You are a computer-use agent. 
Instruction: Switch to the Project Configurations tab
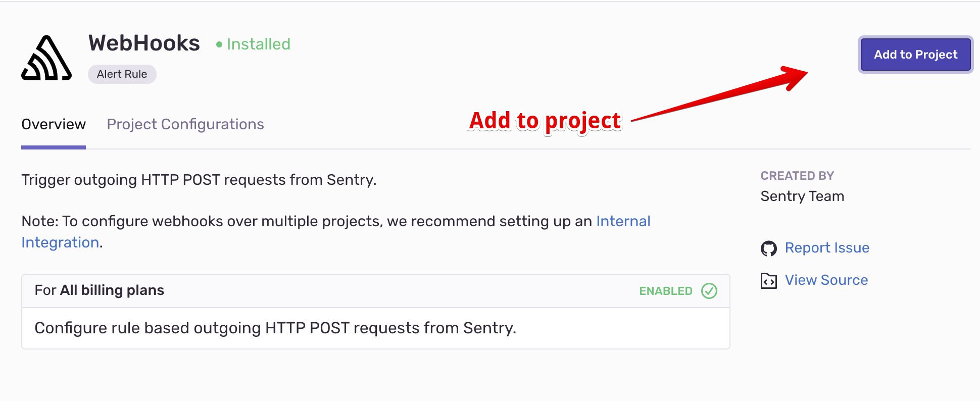click(x=185, y=124)
